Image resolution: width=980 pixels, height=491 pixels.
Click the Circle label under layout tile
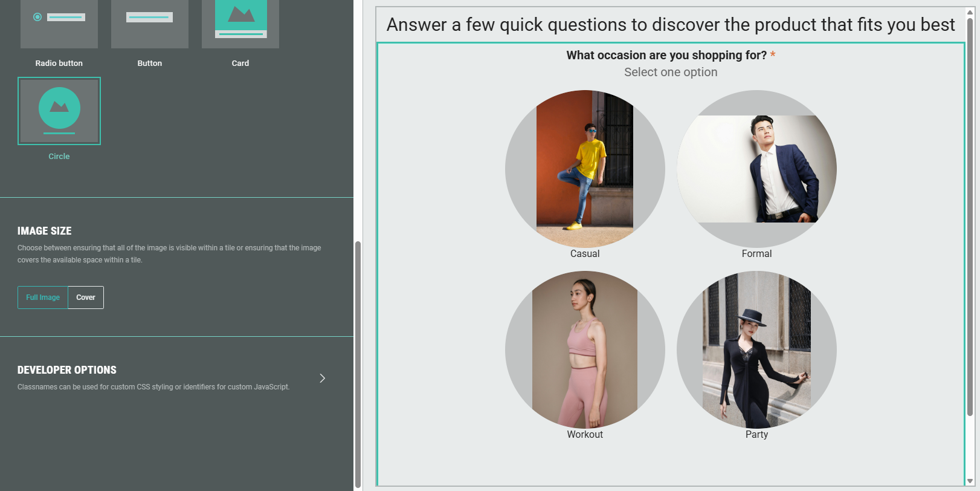pyautogui.click(x=59, y=157)
